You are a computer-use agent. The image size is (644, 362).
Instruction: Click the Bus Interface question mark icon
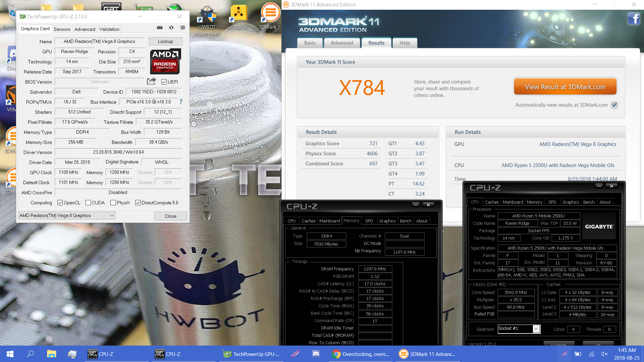coord(181,102)
